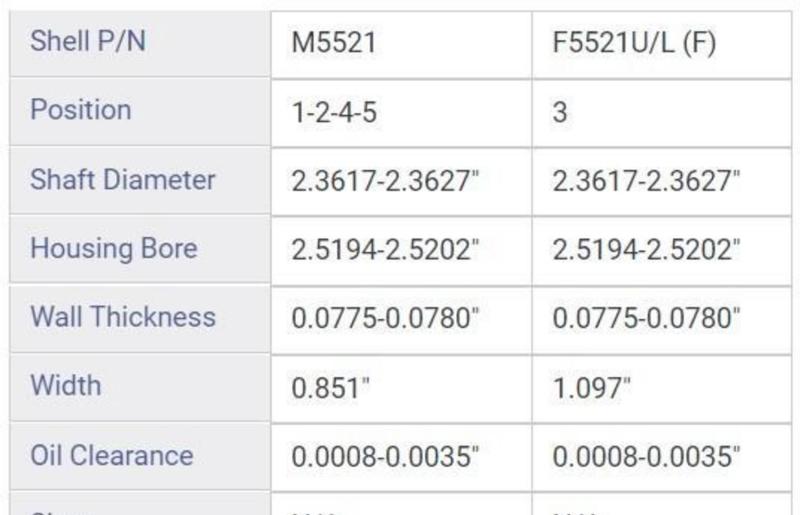Image resolution: width=800 pixels, height=515 pixels.
Task: Select the Housing Bore row header
Action: pos(113,248)
